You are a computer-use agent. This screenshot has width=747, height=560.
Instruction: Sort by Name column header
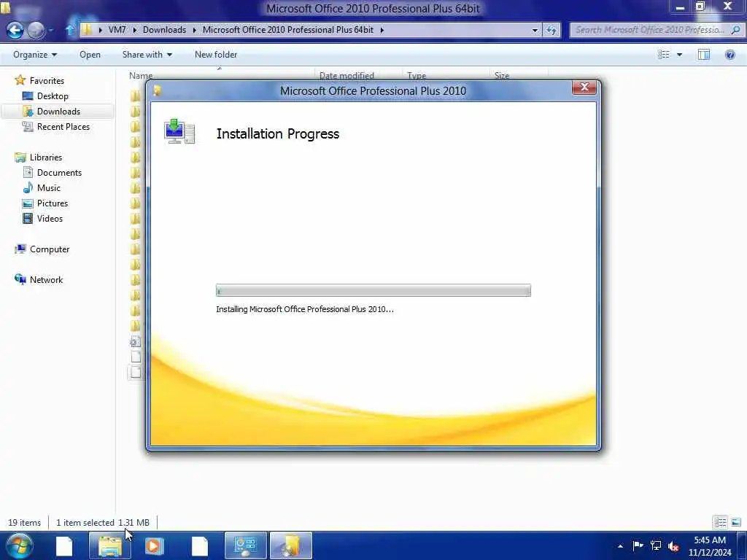[141, 75]
